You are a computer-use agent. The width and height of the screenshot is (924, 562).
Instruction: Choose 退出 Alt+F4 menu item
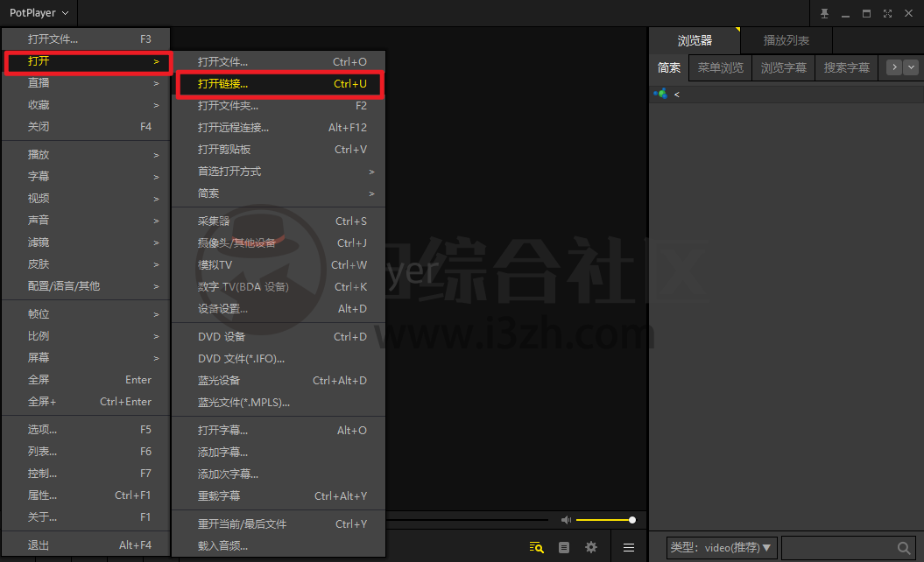click(86, 545)
